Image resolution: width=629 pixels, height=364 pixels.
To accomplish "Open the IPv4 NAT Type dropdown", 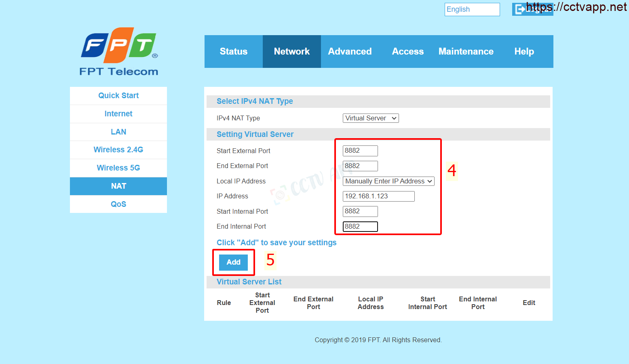I will point(370,118).
